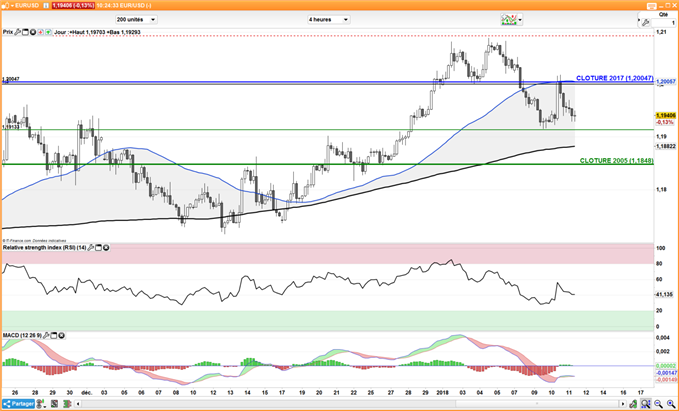Image resolution: width=679 pixels, height=411 pixels.
Task: Expand the title bar dropdown arrow before EURUSD
Action: (13, 6)
